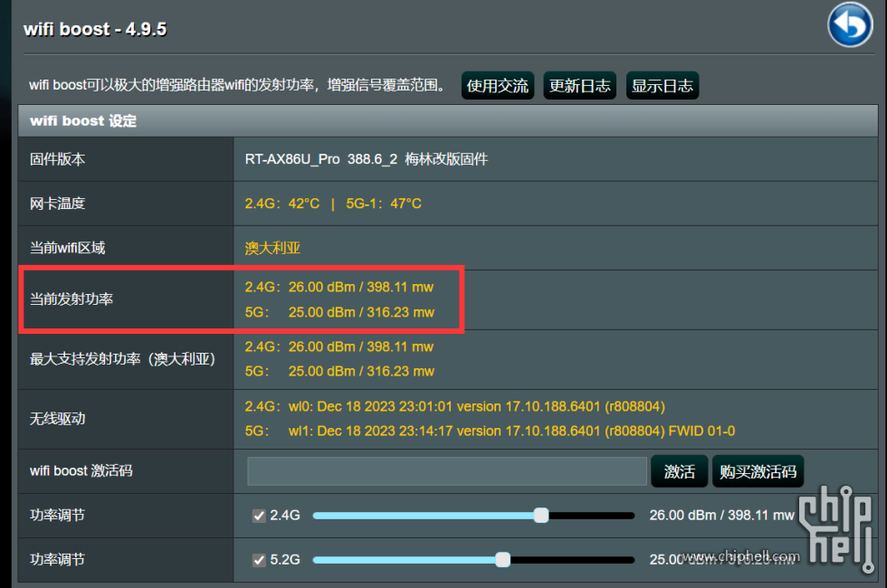The height and width of the screenshot is (588, 887).
Task: Click the 当前wifi区域 row label
Action: tap(67, 248)
